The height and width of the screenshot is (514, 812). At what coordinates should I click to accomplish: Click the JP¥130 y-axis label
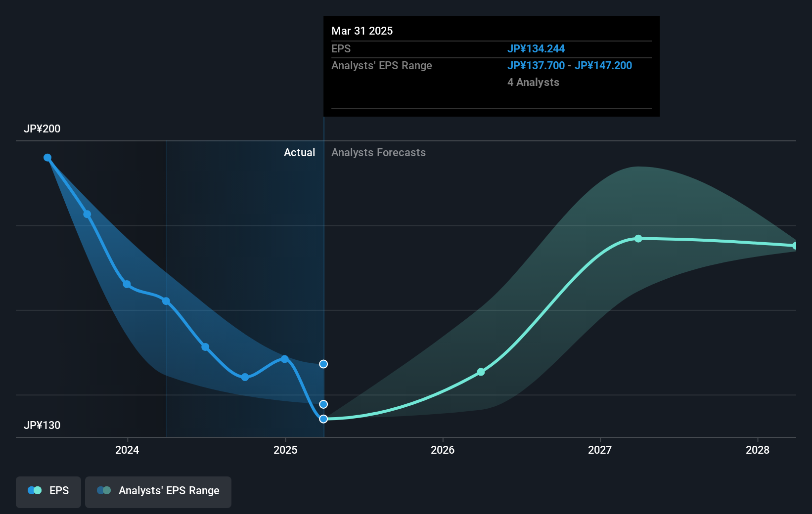click(42, 426)
